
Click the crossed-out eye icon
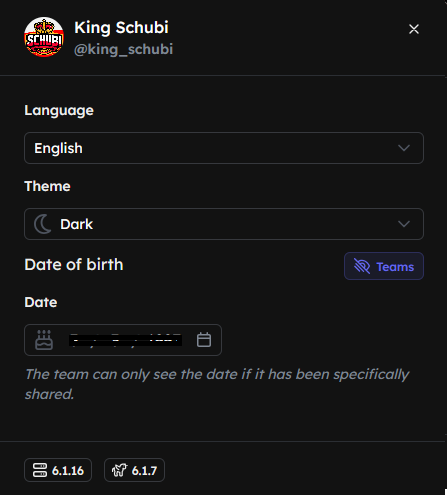pyautogui.click(x=362, y=266)
